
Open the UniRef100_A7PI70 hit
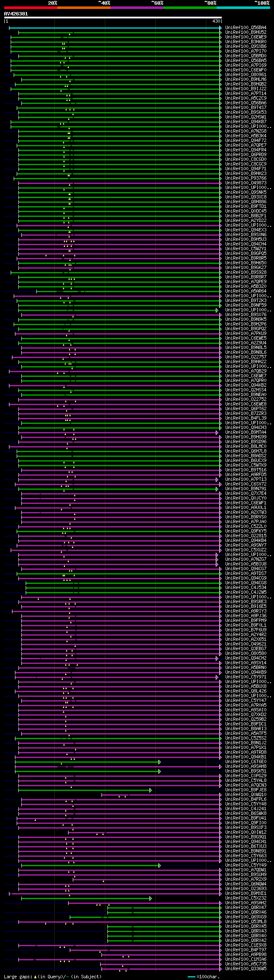coord(246,51)
